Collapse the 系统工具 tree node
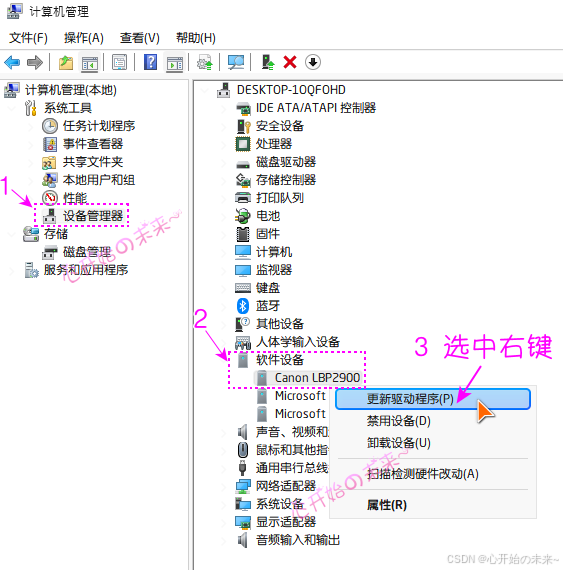Image resolution: width=563 pixels, height=570 pixels. 13,108
